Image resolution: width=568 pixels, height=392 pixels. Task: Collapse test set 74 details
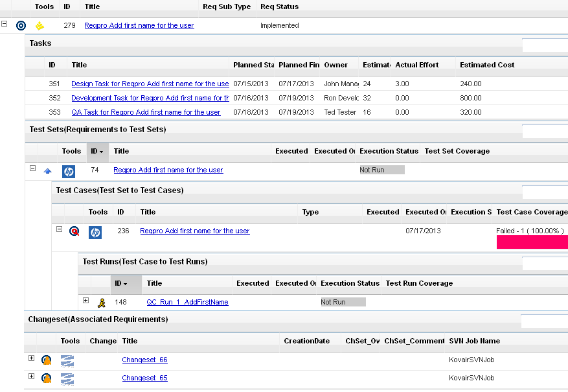point(32,168)
